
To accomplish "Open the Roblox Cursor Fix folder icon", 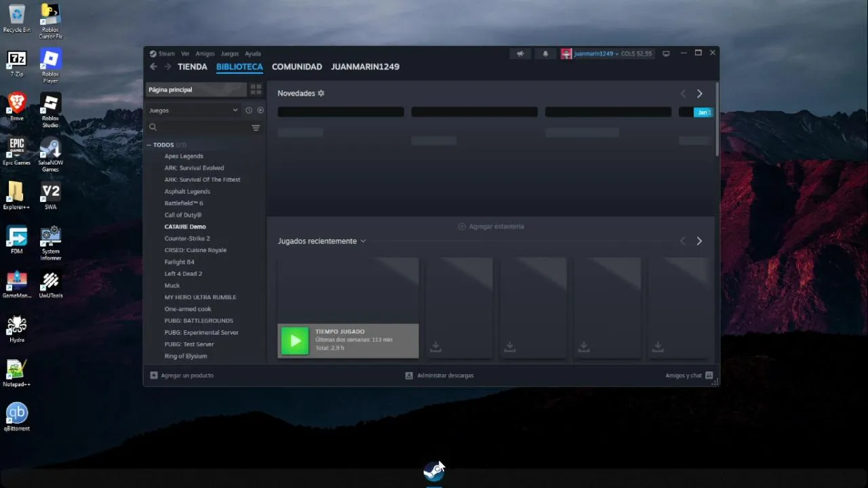I will (x=50, y=21).
